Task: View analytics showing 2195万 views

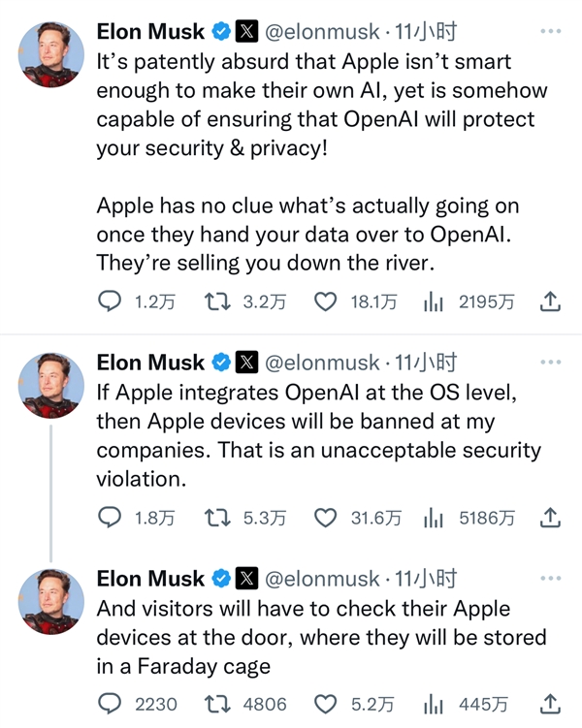Action: click(x=433, y=302)
